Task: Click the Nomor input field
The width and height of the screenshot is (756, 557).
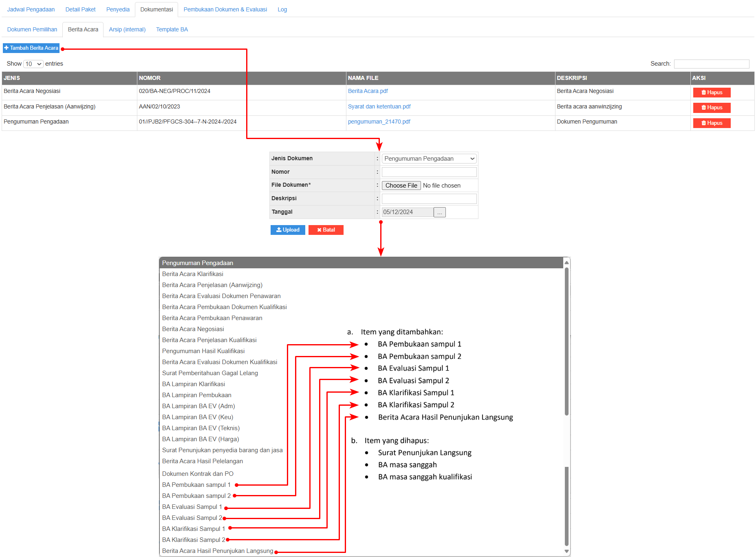Action: point(429,172)
